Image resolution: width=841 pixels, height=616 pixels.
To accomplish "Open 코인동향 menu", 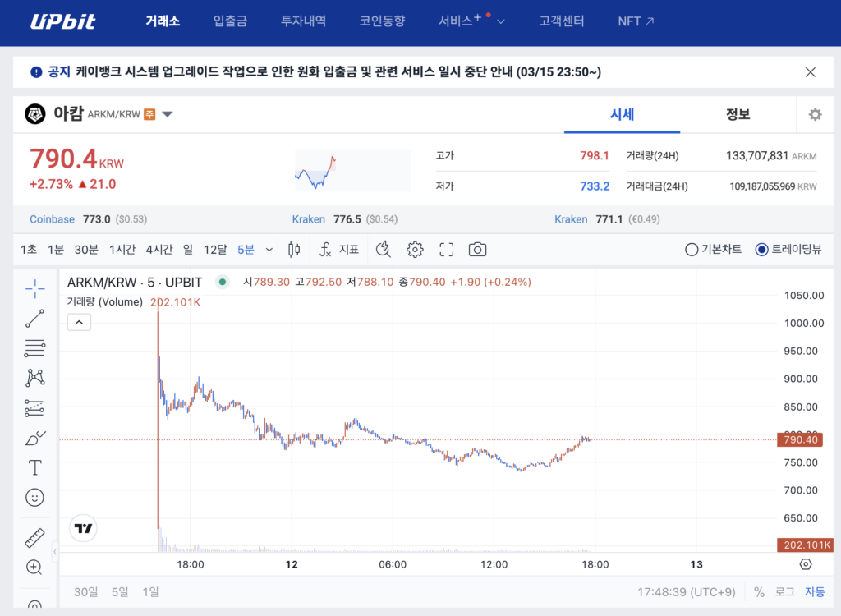I will tap(383, 21).
